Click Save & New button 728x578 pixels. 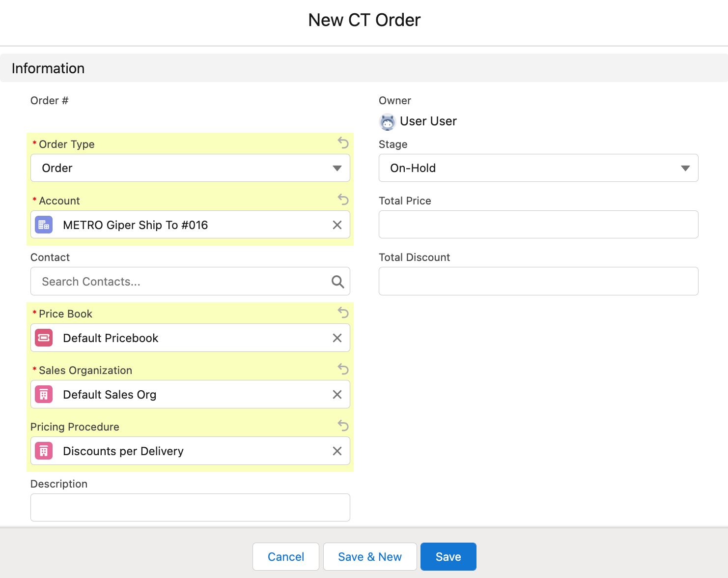coord(369,557)
